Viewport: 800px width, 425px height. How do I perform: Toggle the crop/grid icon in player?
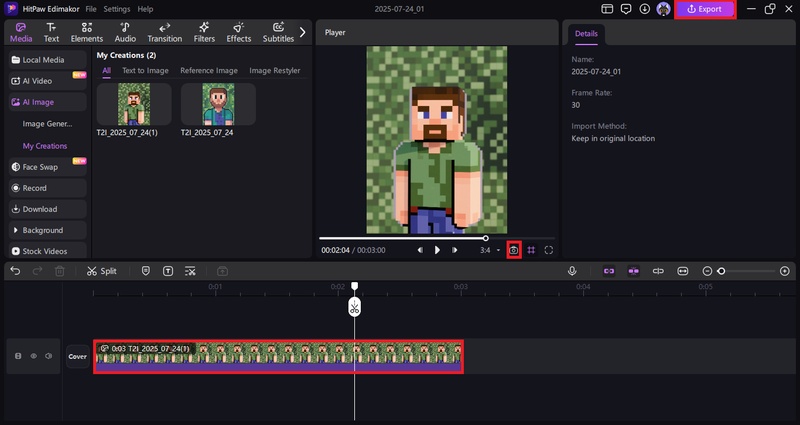[531, 250]
